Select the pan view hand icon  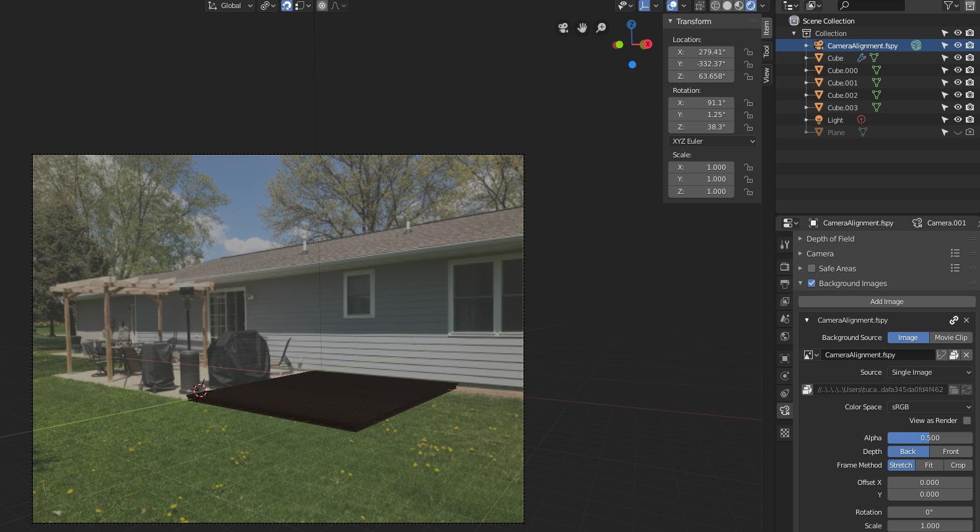[582, 28]
